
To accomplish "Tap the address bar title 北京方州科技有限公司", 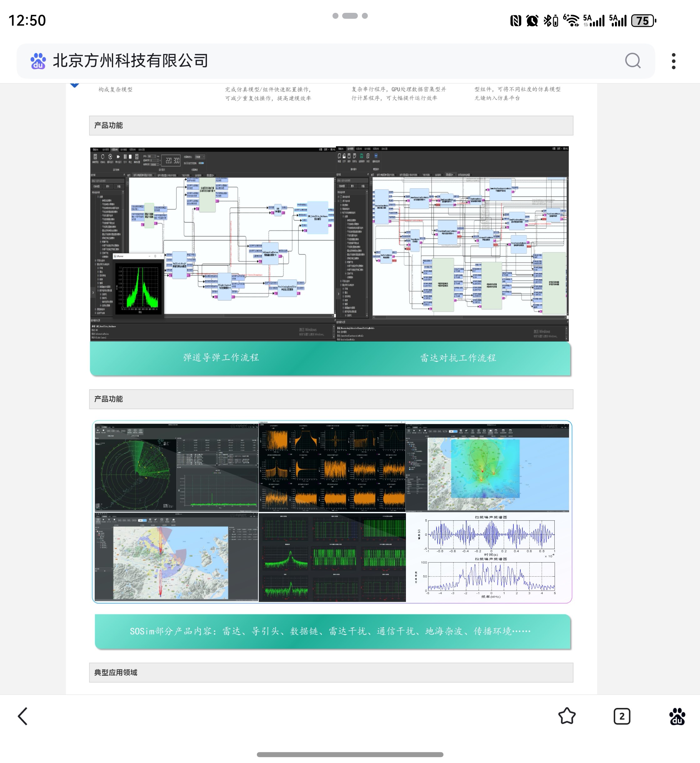I will [x=130, y=61].
